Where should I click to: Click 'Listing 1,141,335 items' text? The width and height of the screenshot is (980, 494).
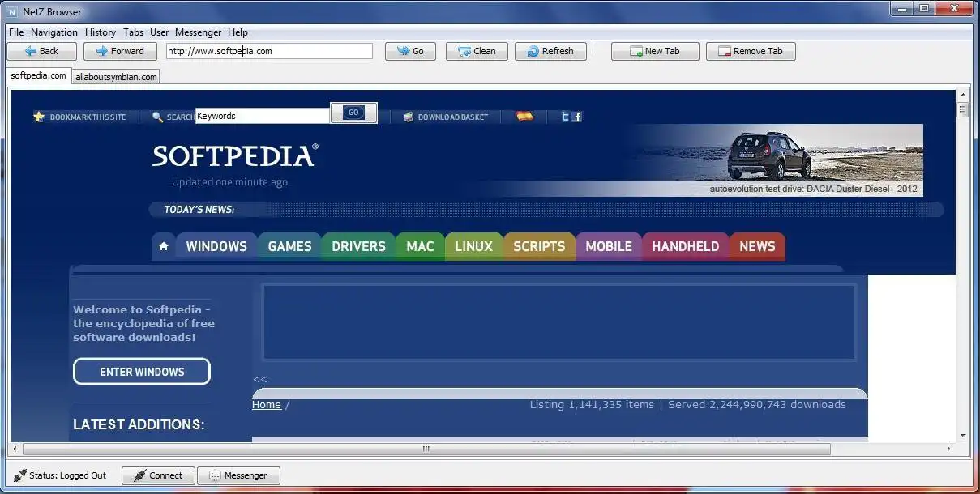coord(592,405)
